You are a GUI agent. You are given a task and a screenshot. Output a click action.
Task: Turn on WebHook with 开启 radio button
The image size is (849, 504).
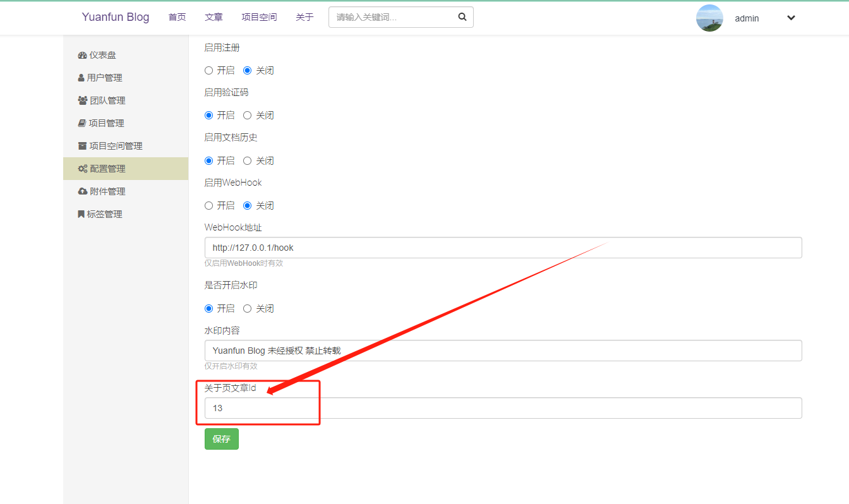(209, 206)
